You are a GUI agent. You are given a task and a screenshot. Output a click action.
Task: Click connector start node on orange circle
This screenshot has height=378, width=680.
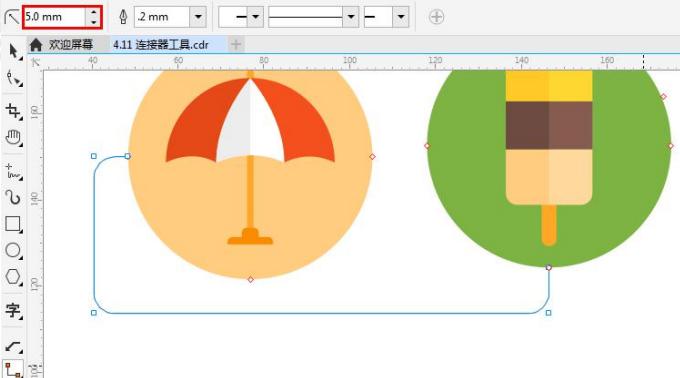pos(128,156)
